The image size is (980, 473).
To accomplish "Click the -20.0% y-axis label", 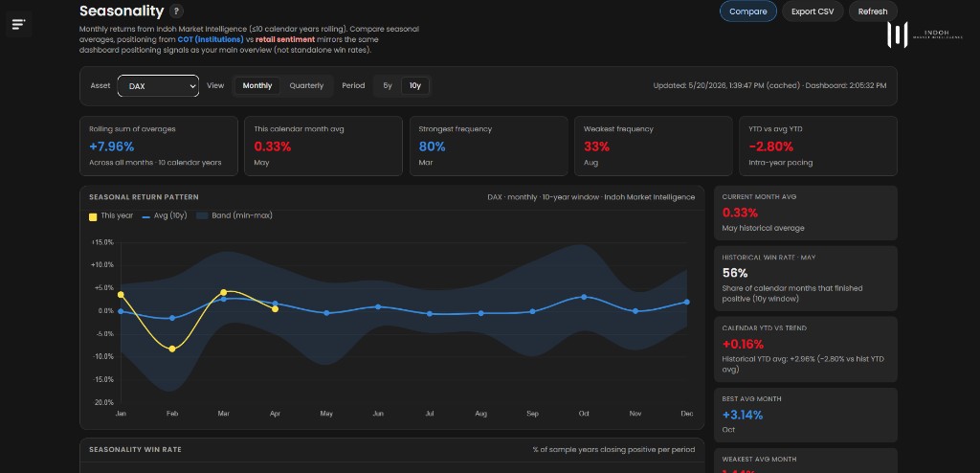I will click(x=102, y=402).
